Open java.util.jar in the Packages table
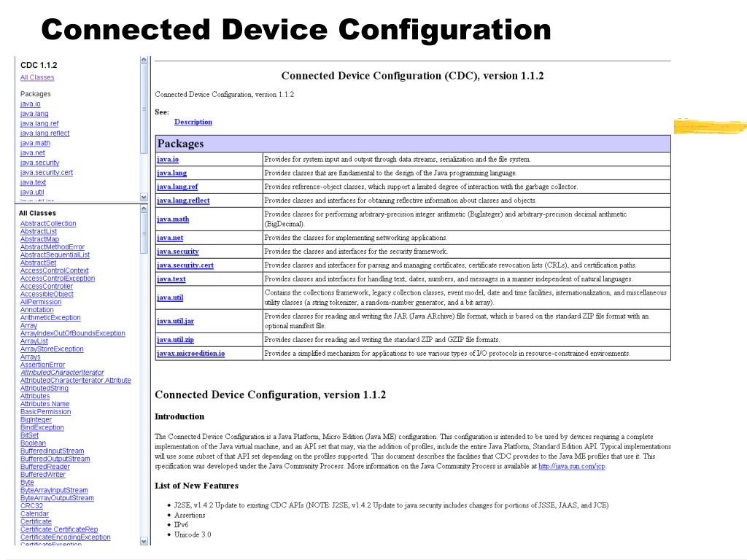Screen dimensions: 747x560 175,321
